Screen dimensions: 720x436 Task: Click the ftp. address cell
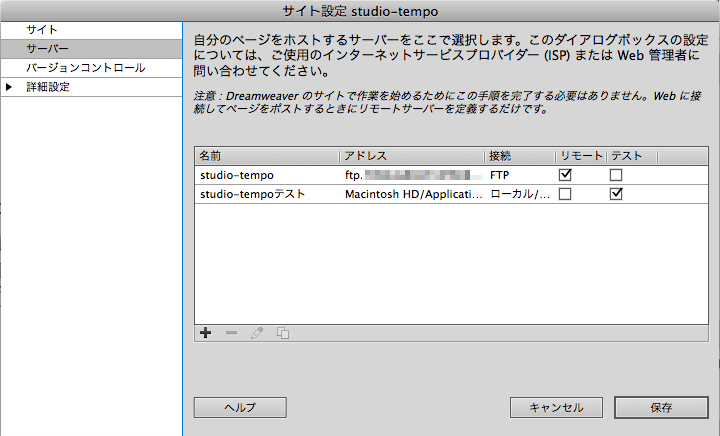pos(413,175)
